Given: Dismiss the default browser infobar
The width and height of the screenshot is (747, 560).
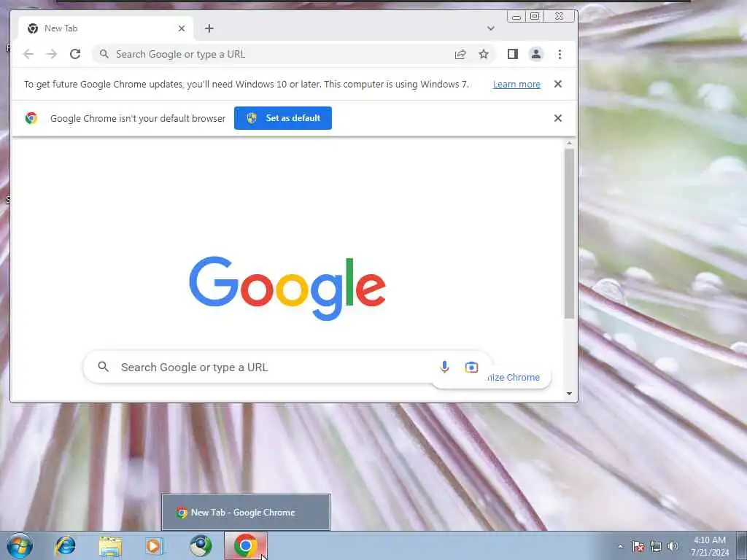Looking at the screenshot, I should coord(558,118).
